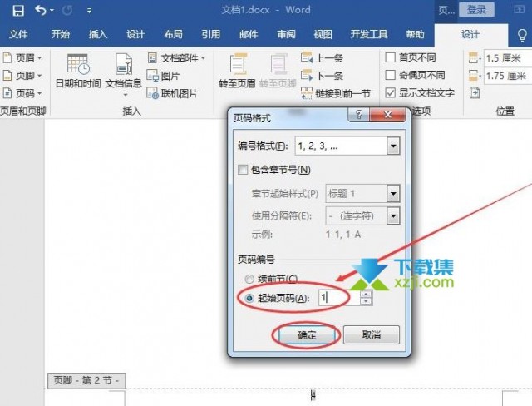Click the lightbulb Tell Me icon
The height and width of the screenshot is (406, 532).
tap(522, 35)
